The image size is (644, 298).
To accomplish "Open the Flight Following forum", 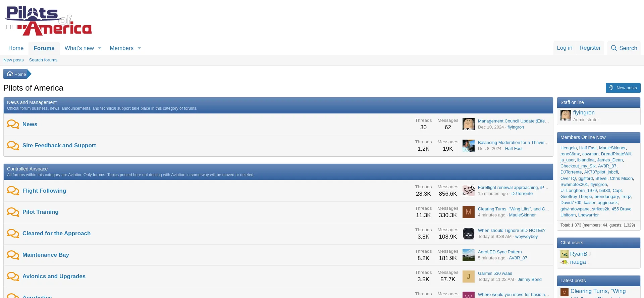I will (44, 191).
